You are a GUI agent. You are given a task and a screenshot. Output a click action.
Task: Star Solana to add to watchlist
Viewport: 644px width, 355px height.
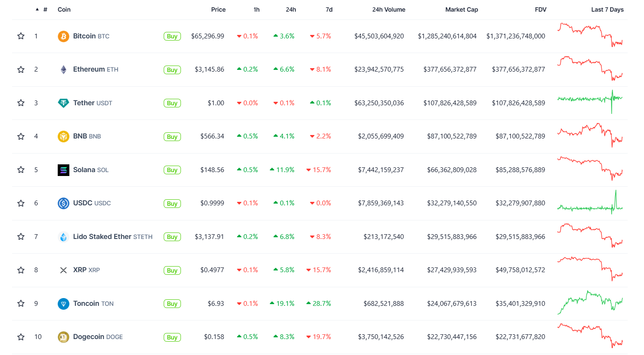(x=21, y=170)
